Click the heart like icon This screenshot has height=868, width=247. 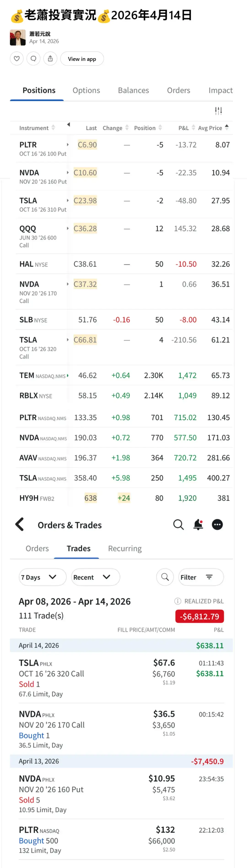16,59
